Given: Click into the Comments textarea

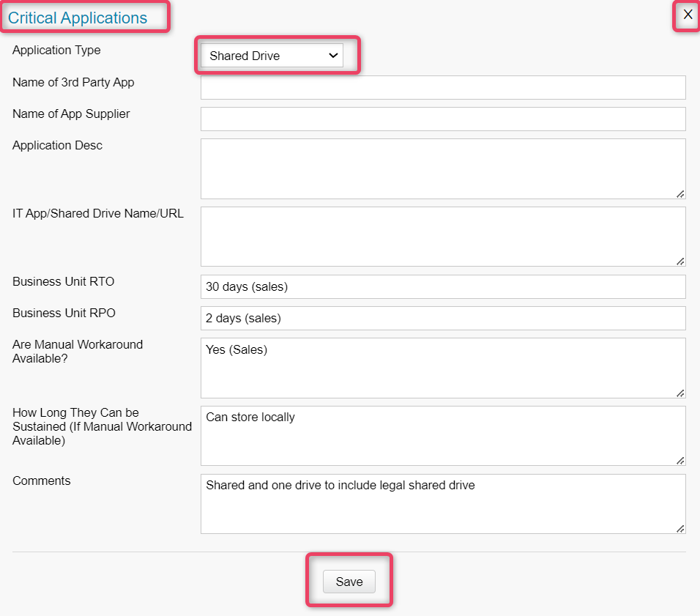Looking at the screenshot, I should click(443, 504).
